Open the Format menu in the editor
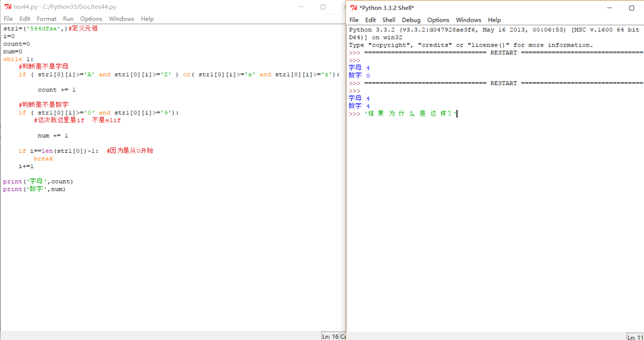Viewport: 644px width, 340px height. (46, 19)
